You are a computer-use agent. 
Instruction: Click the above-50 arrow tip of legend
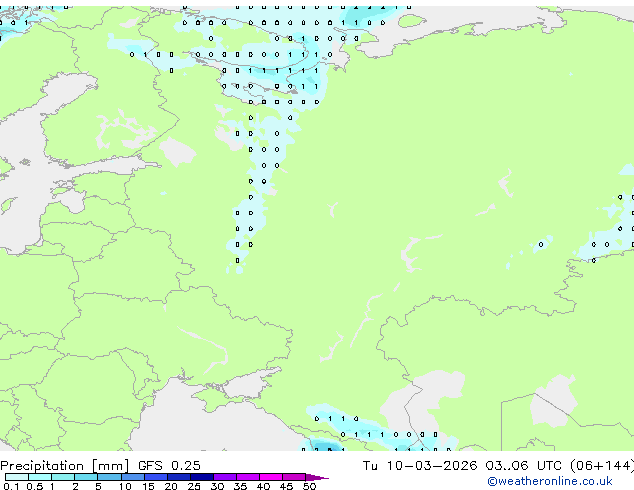click(317, 477)
